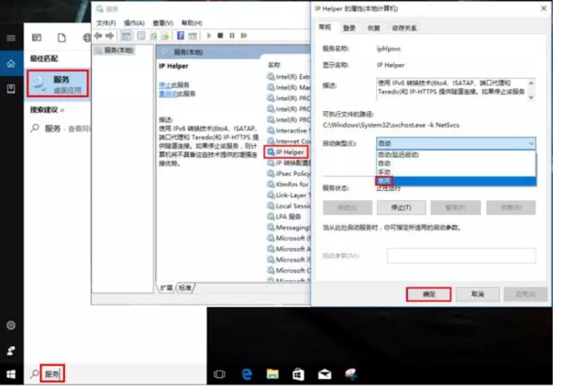Click the 应用(A) button

coord(525,294)
